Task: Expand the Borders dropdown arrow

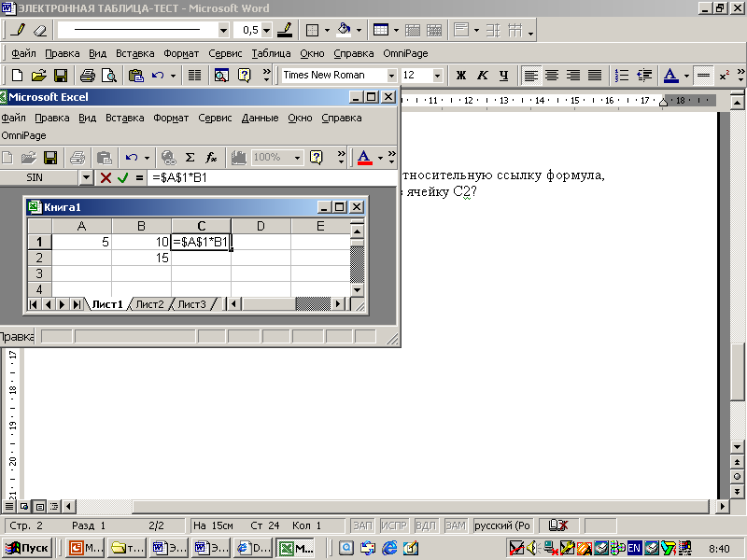Action: coord(327,31)
